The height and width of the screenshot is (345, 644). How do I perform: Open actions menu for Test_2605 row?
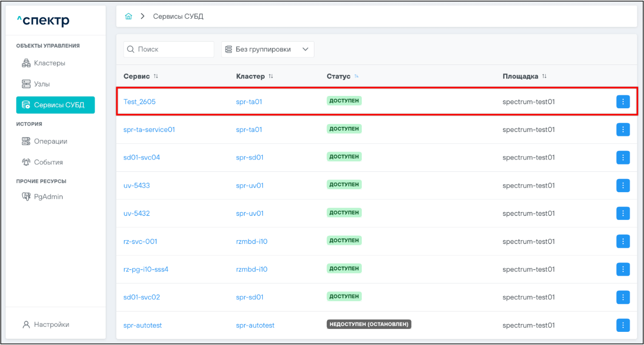[622, 102]
